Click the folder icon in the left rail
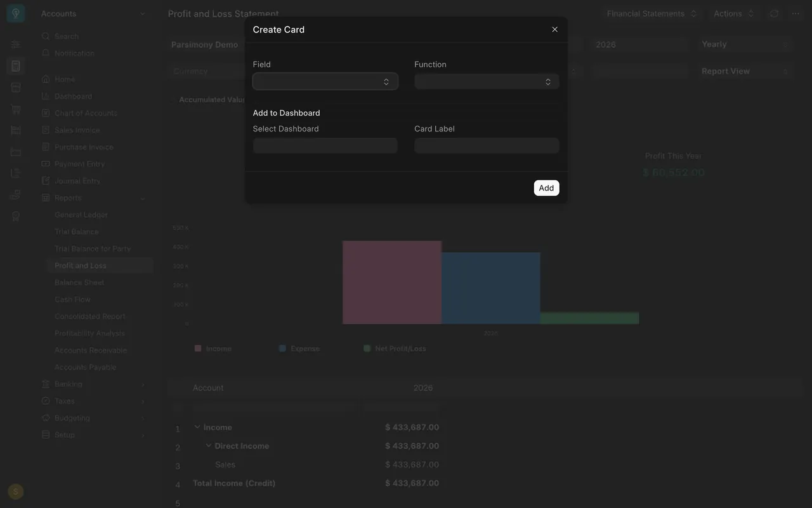 16,152
